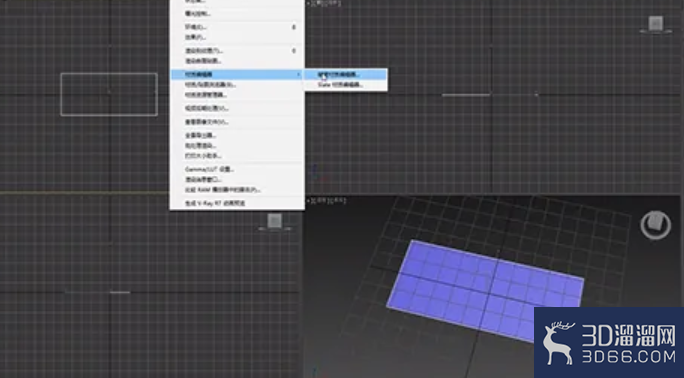Select 查看图像文件 View Image File

[x=237, y=122]
